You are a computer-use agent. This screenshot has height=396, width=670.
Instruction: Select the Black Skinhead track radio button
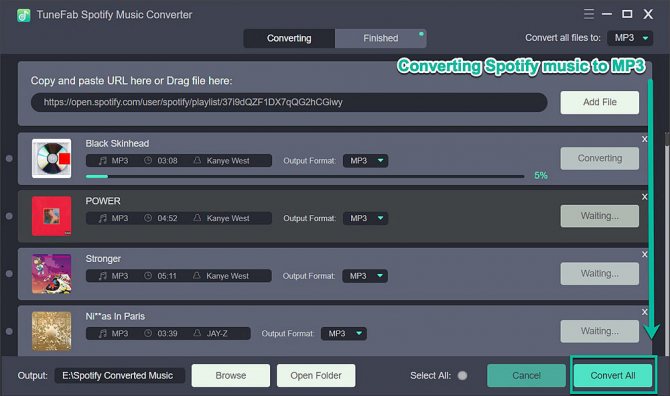coord(9,158)
